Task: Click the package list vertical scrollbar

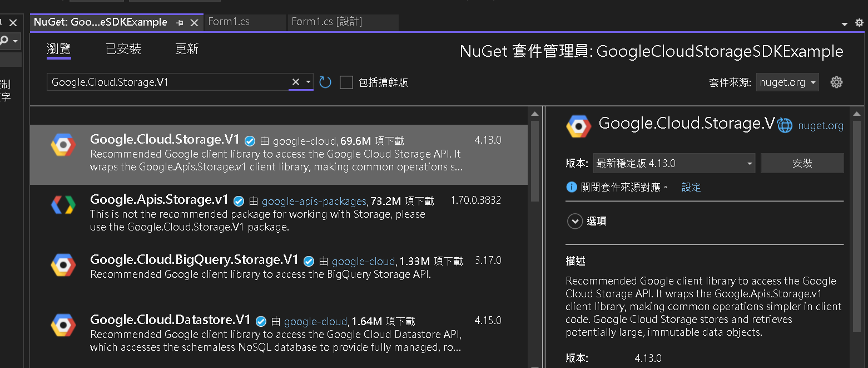Action: tap(534, 161)
